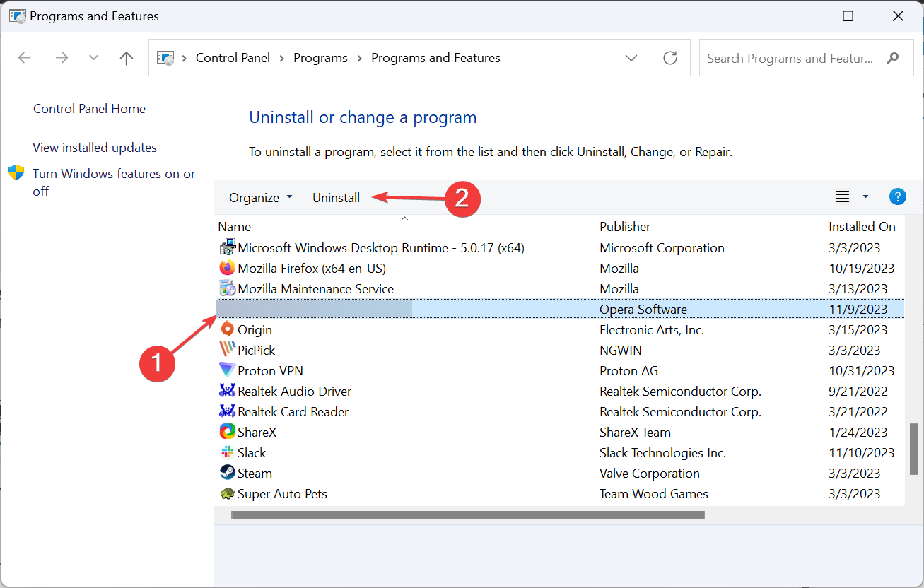Go up one folder level
Viewport: 924px width, 588px height.
(127, 58)
